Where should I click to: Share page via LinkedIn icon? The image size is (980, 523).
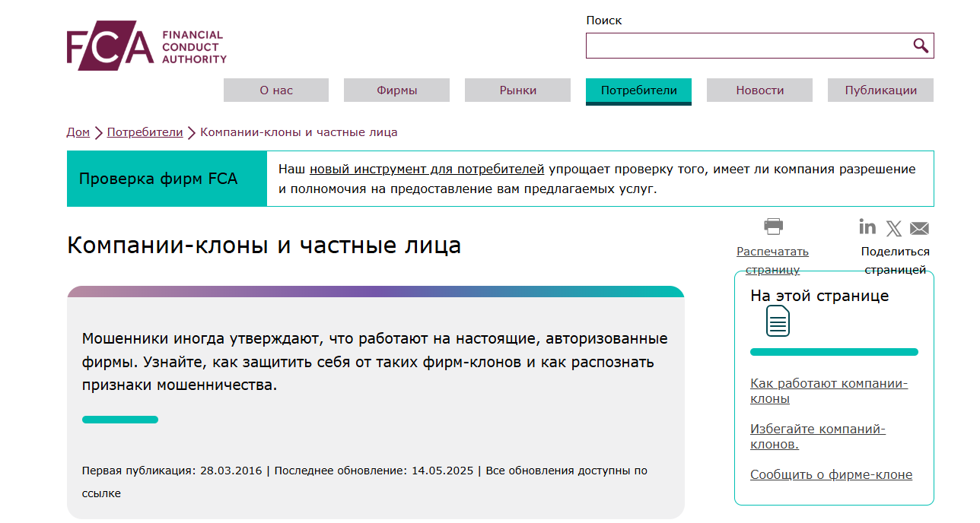(x=867, y=227)
